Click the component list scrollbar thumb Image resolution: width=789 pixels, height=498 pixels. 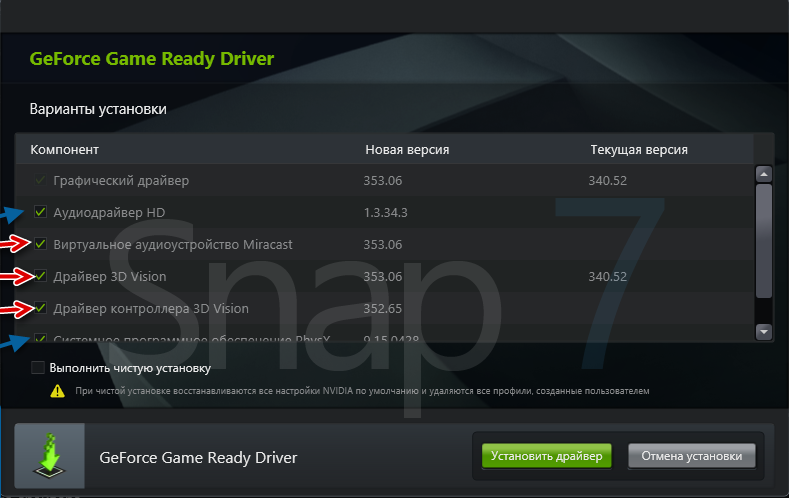click(764, 241)
